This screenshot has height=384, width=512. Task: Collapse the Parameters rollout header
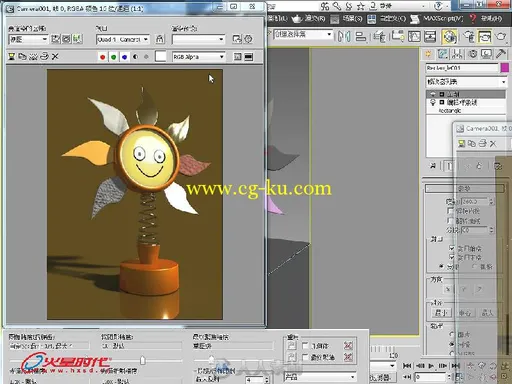464,188
